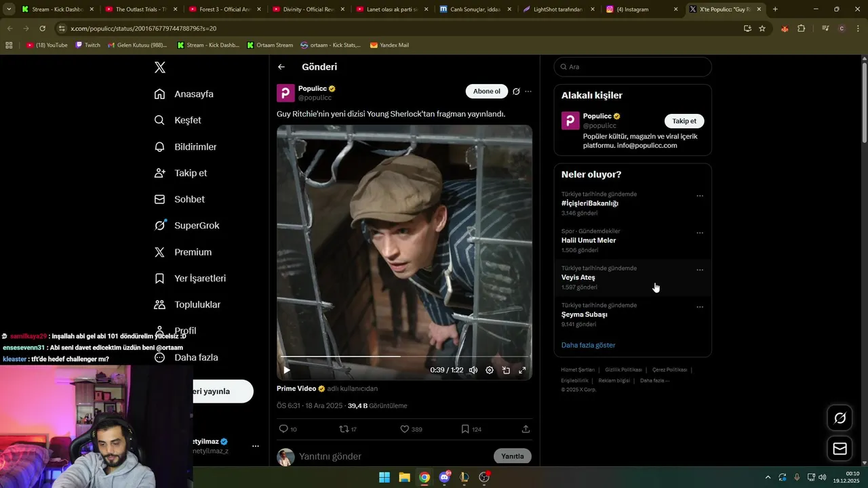Open Yer İşaretleri bookmarks
Screen dimensions: 868x488
coord(191,279)
